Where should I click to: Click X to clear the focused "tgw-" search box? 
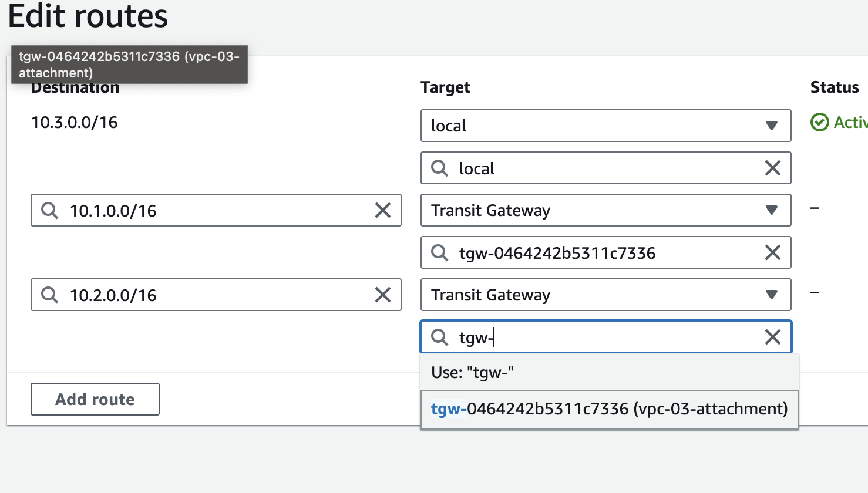coord(773,337)
